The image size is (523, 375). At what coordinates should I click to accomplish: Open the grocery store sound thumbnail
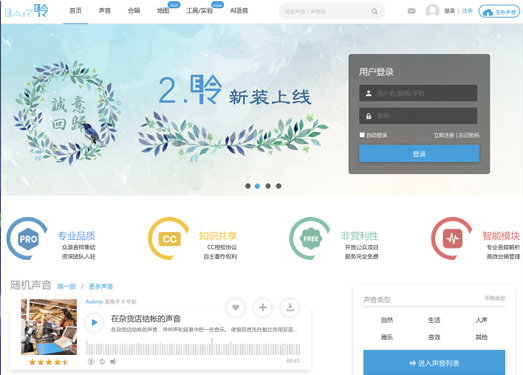49,327
